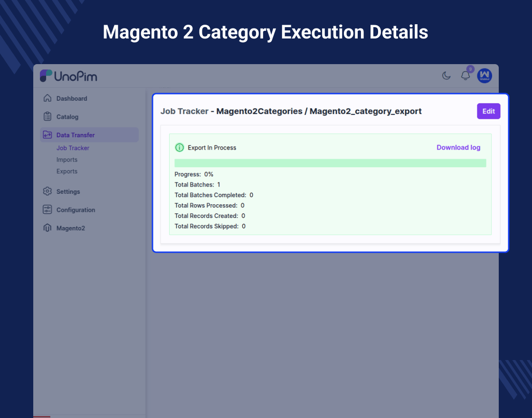Viewport: 532px width, 418px height.
Task: Click the Catalog clipboard icon
Action: (x=47, y=117)
